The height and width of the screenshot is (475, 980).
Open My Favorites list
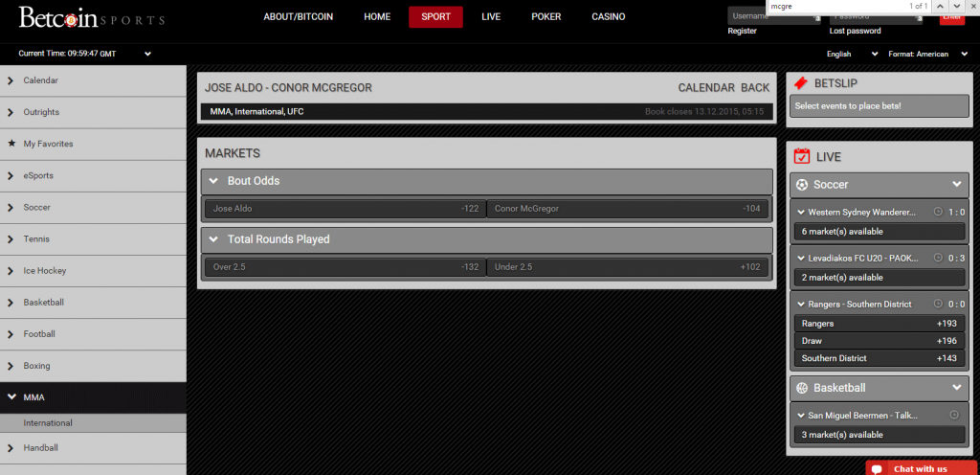click(x=93, y=144)
